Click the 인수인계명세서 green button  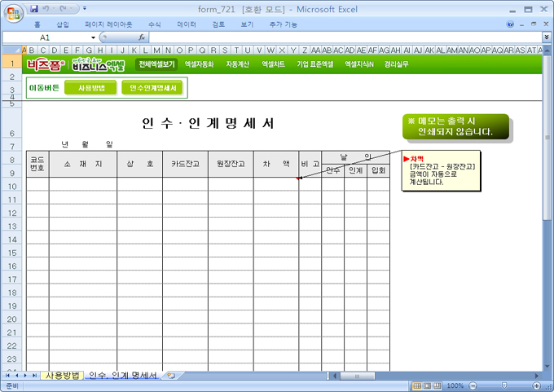153,87
